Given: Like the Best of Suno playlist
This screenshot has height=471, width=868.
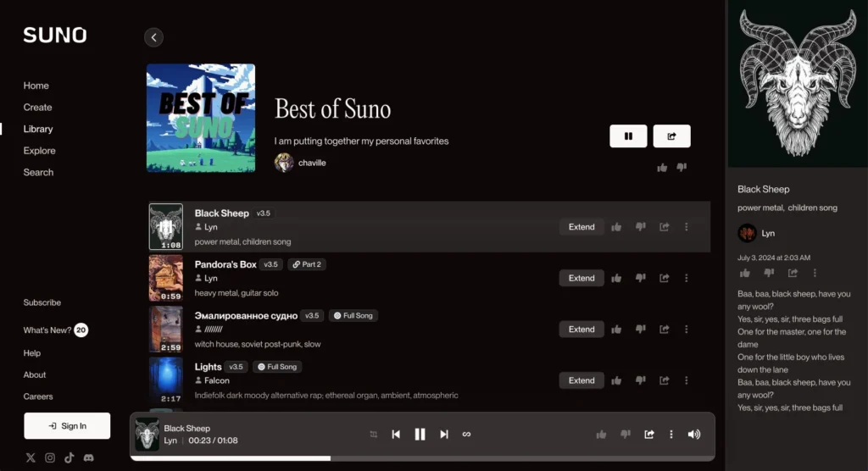Looking at the screenshot, I should [662, 168].
